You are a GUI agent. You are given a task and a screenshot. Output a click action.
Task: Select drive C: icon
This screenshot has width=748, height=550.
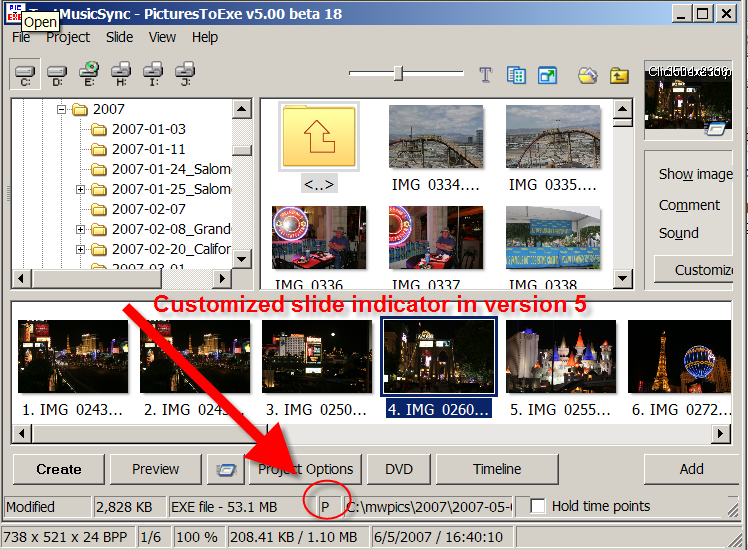pyautogui.click(x=25, y=74)
